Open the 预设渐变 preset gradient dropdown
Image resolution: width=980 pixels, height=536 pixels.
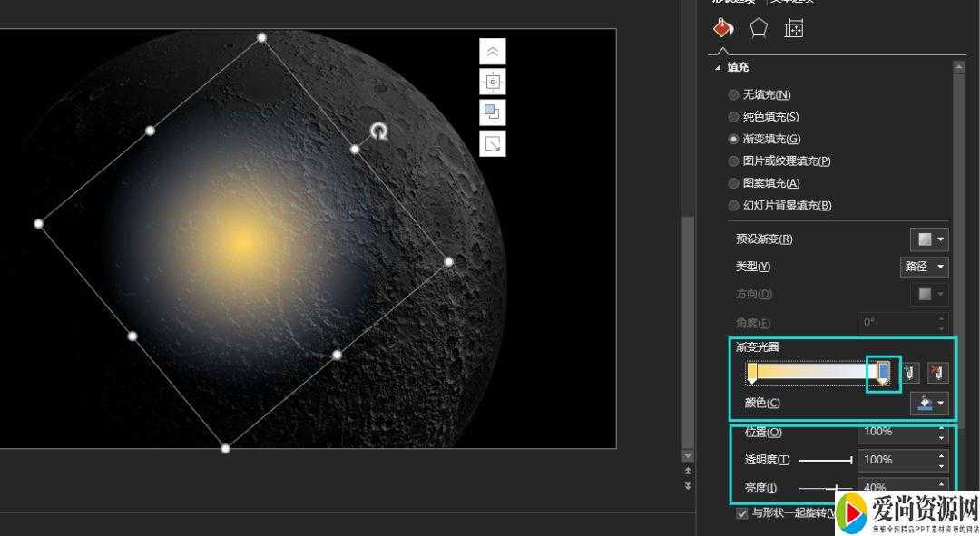tap(929, 239)
